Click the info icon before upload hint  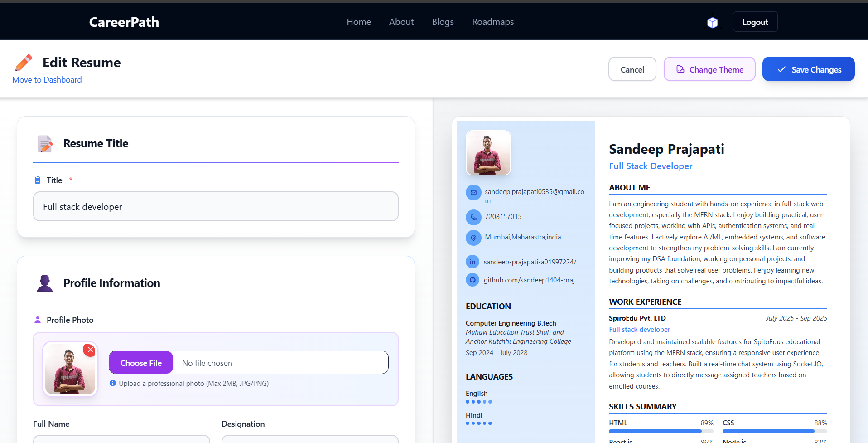[113, 383]
